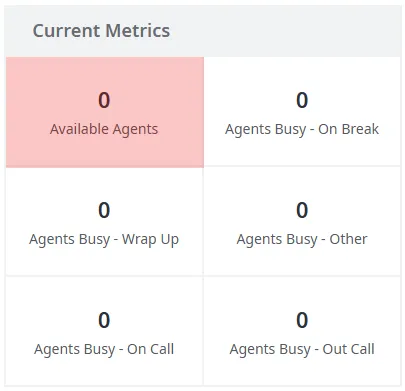Image resolution: width=405 pixels, height=391 pixels.
Task: Select the Agents Busy - On Call label
Action: (x=104, y=349)
